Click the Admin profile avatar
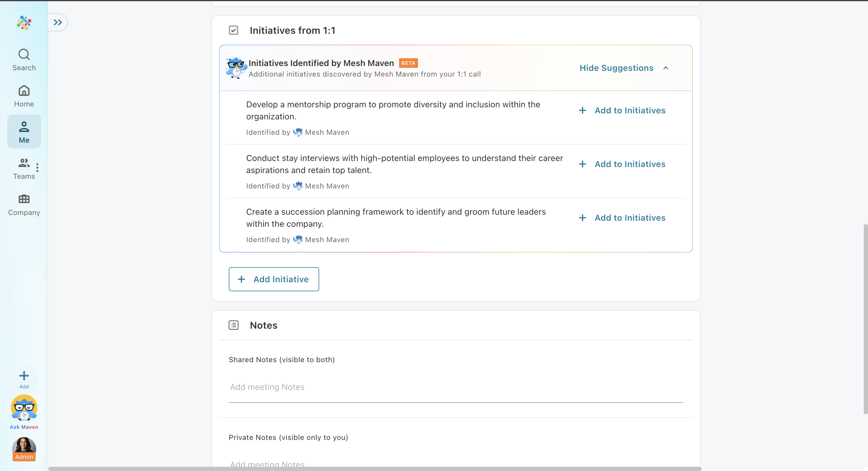Image resolution: width=868 pixels, height=471 pixels. tap(24, 448)
